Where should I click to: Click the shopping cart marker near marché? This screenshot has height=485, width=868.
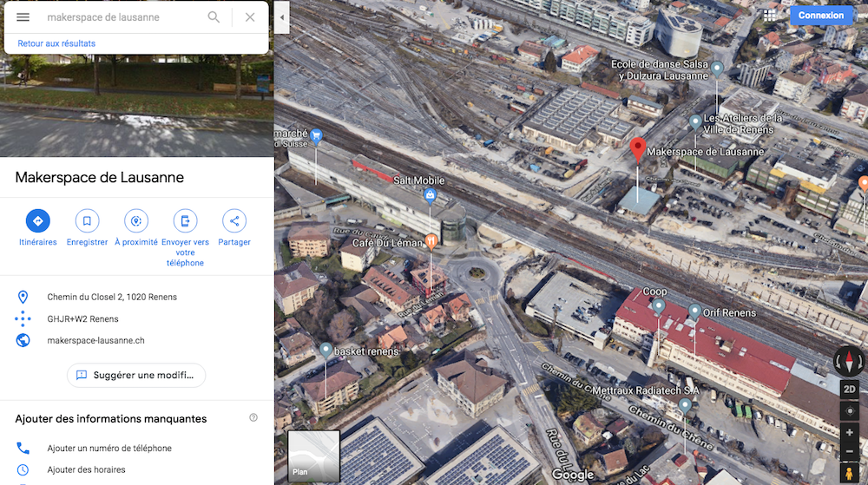click(x=316, y=136)
